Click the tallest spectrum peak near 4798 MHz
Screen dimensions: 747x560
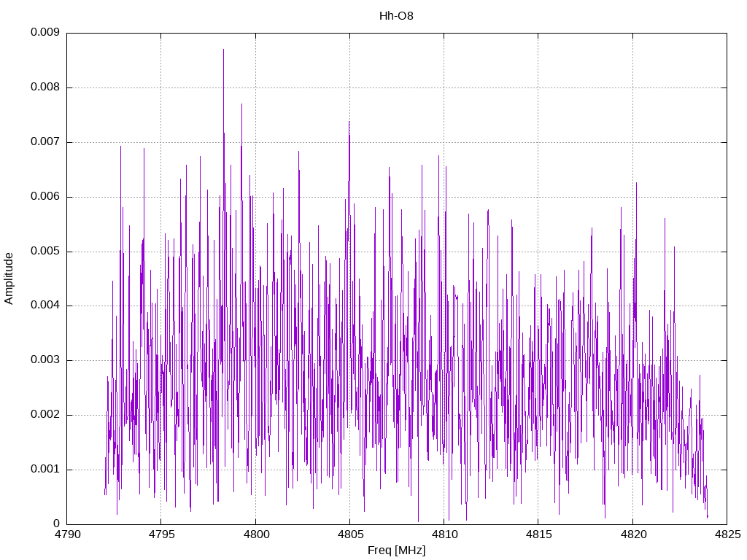(223, 50)
